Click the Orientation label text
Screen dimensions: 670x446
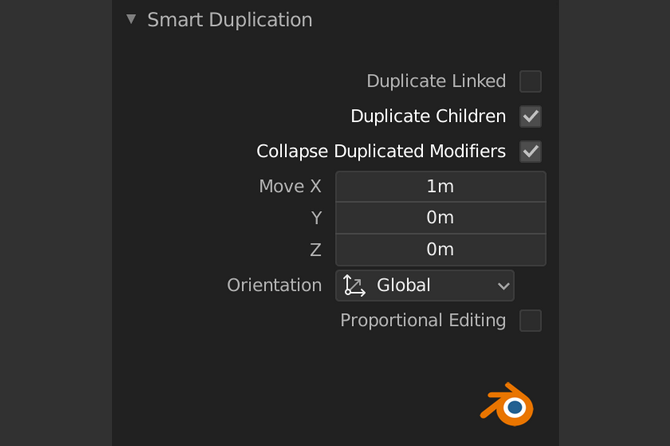click(x=274, y=285)
